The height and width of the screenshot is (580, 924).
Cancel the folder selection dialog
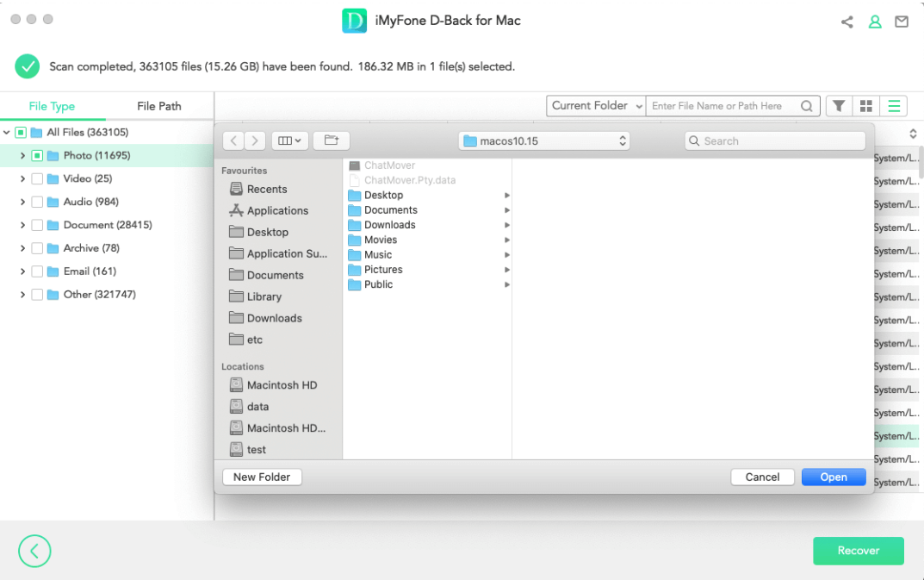pyautogui.click(x=762, y=477)
